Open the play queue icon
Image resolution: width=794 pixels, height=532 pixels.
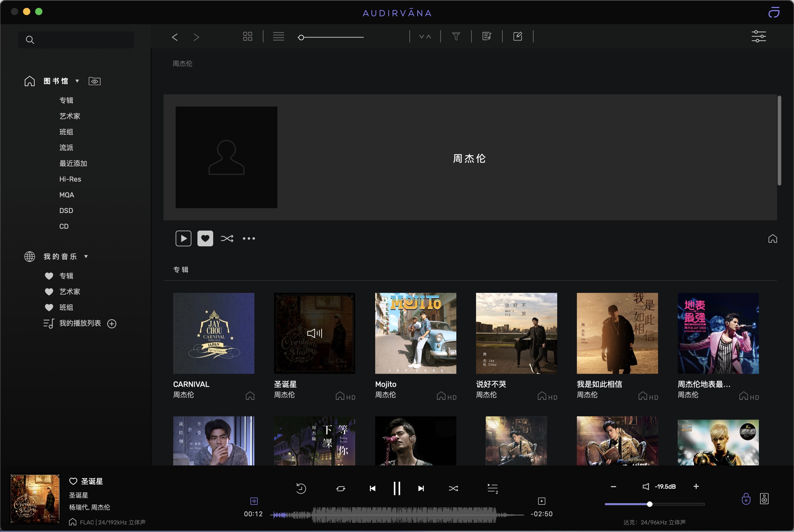(x=492, y=488)
